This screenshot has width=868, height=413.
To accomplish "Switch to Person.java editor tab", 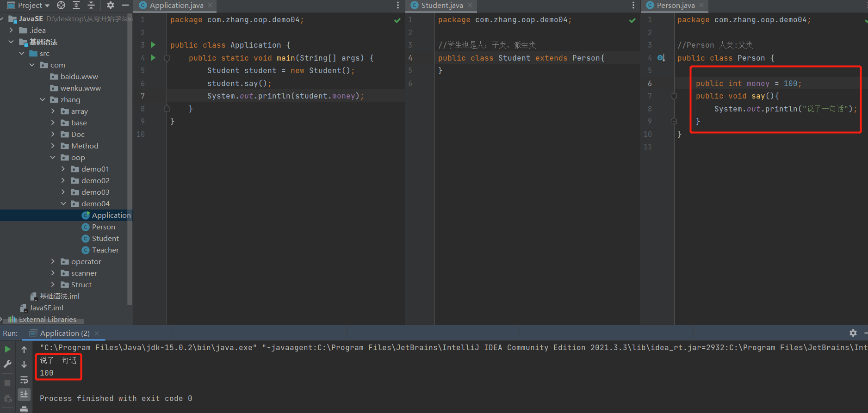I will [x=676, y=6].
